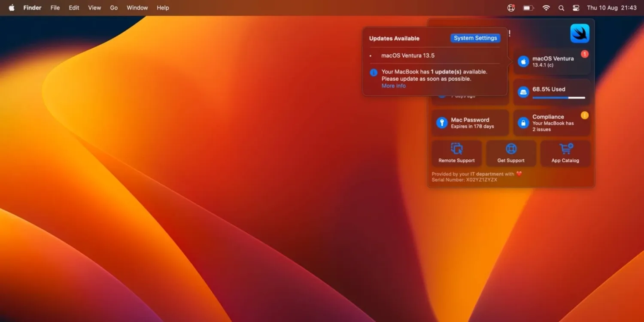Click the App Catalog button

(x=565, y=153)
